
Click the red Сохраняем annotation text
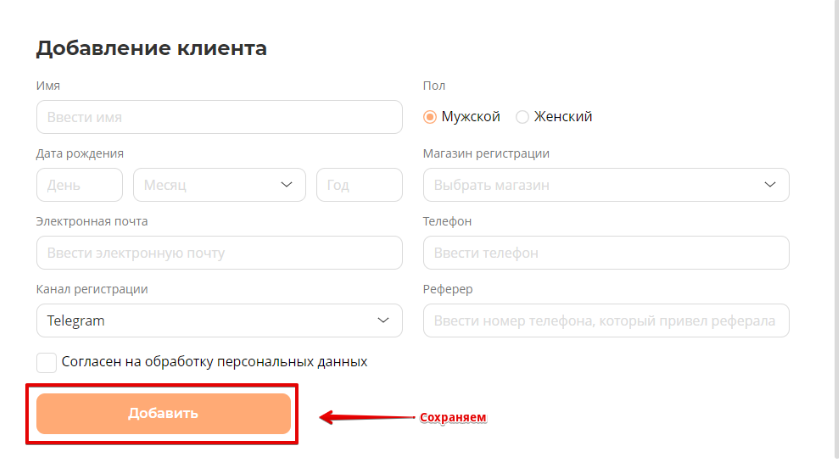coord(453,417)
